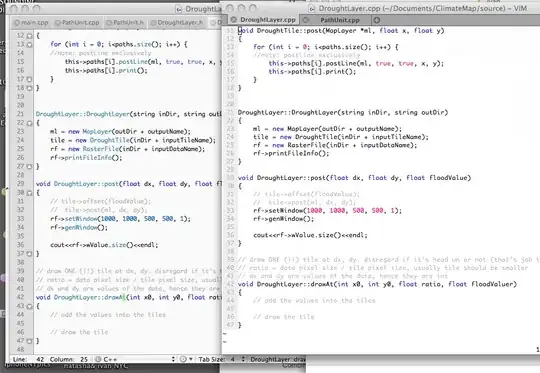Click '// draw the tile' comment in VIM
Image resolution: width=540 pixels, height=373 pixels.
pos(284,317)
